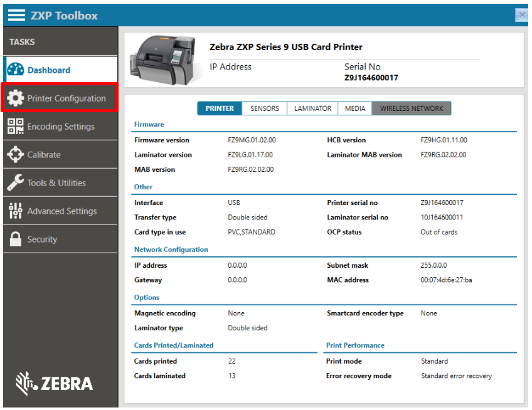Click the ZXP Series 9 printer image
Screen dimensions: 532x410
coord(162,61)
